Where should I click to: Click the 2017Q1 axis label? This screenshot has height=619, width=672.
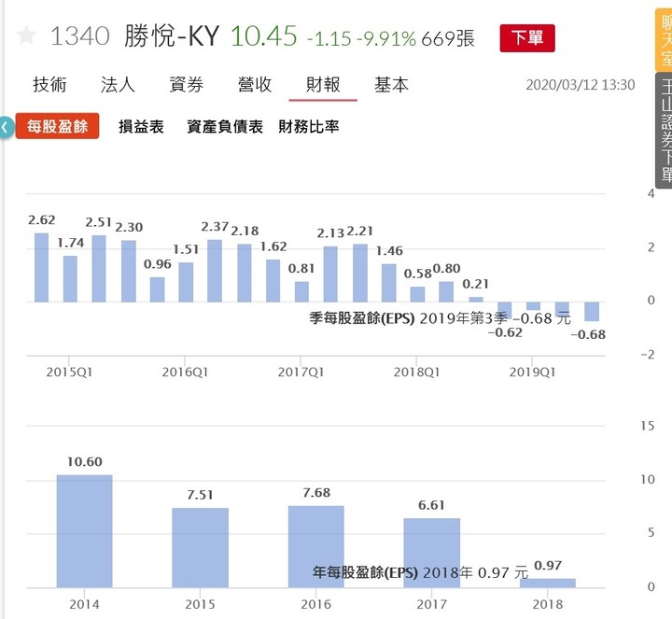[301, 373]
